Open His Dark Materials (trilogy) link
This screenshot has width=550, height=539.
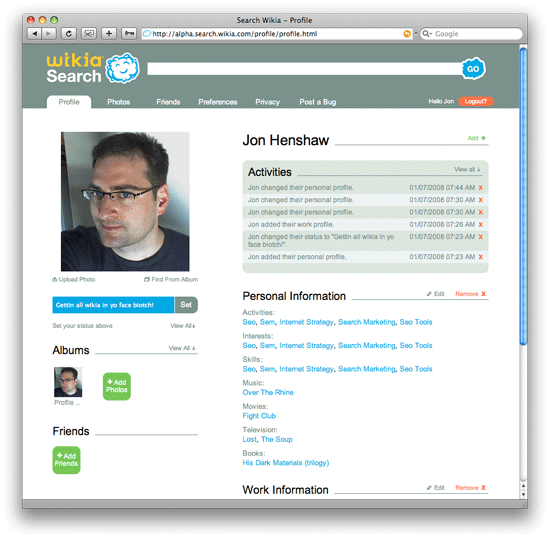[286, 463]
